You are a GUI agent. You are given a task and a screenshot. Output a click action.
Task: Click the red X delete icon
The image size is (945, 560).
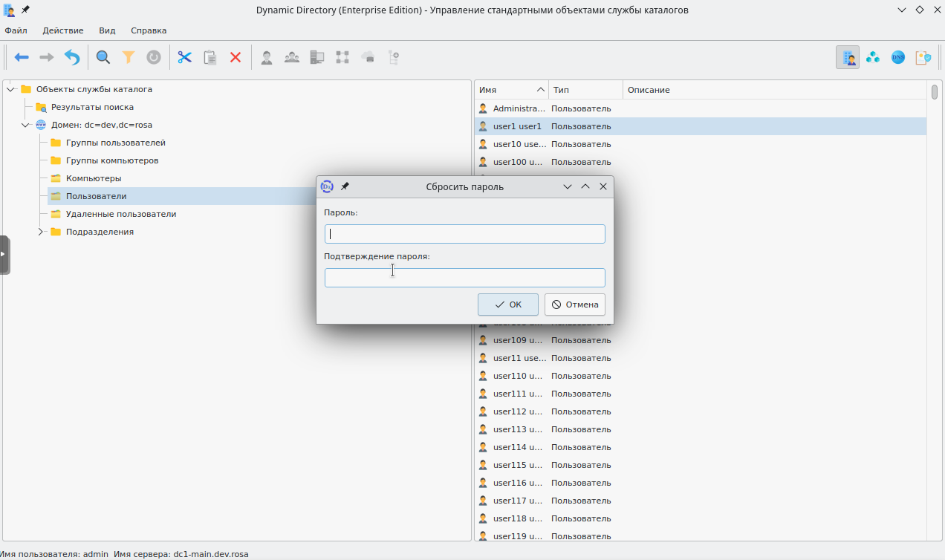click(236, 57)
